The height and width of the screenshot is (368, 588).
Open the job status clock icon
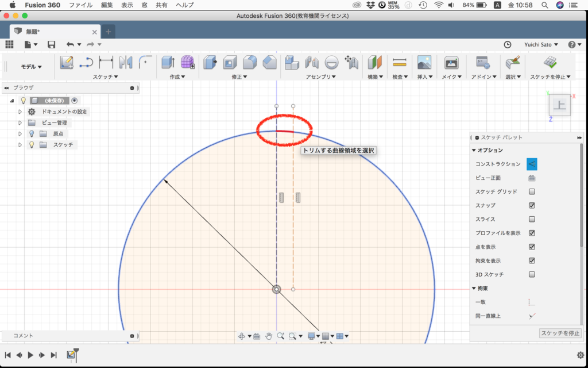click(508, 45)
